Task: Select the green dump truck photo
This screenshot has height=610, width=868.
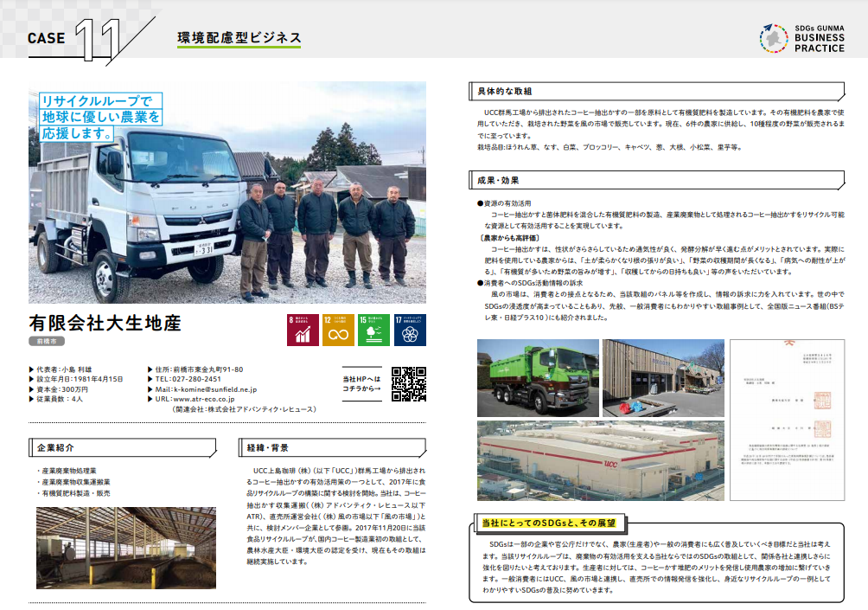Action: click(538, 378)
